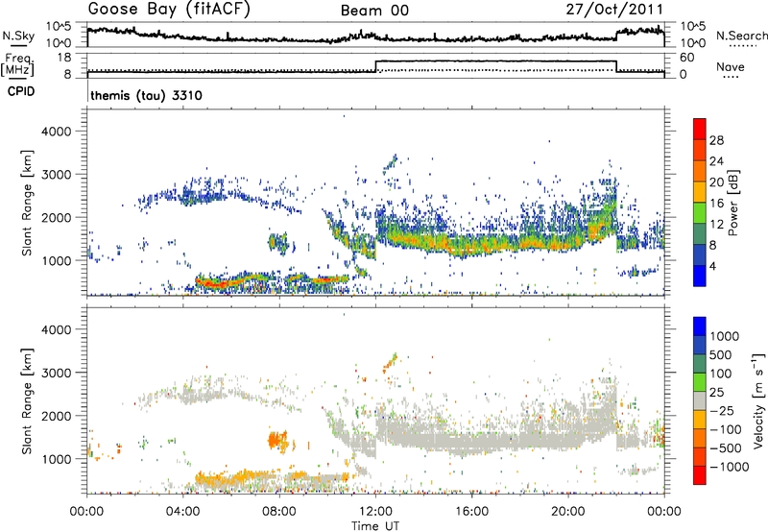The image size is (768, 532).
Task: Click the "60" Nave axis tick label
Action: pyautogui.click(x=687, y=58)
